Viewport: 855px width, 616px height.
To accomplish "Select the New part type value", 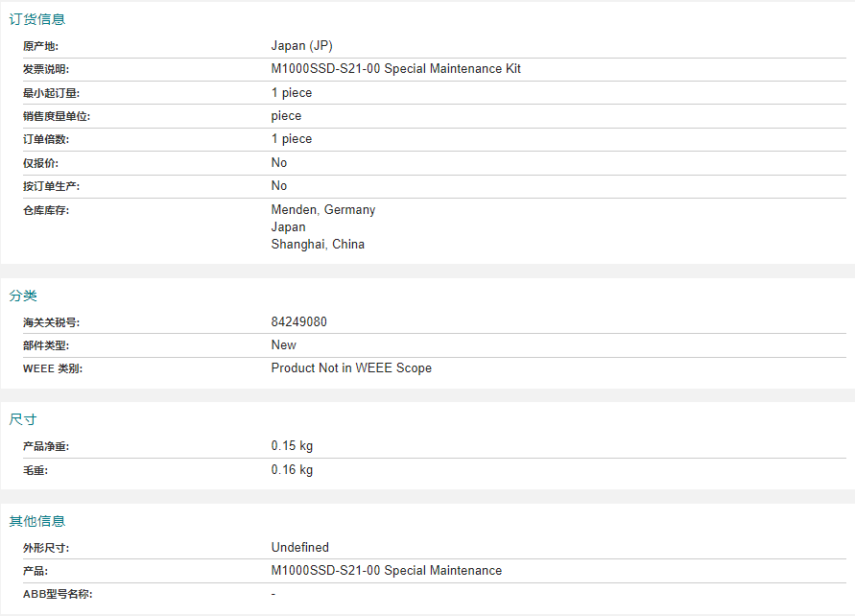I will pyautogui.click(x=283, y=345).
